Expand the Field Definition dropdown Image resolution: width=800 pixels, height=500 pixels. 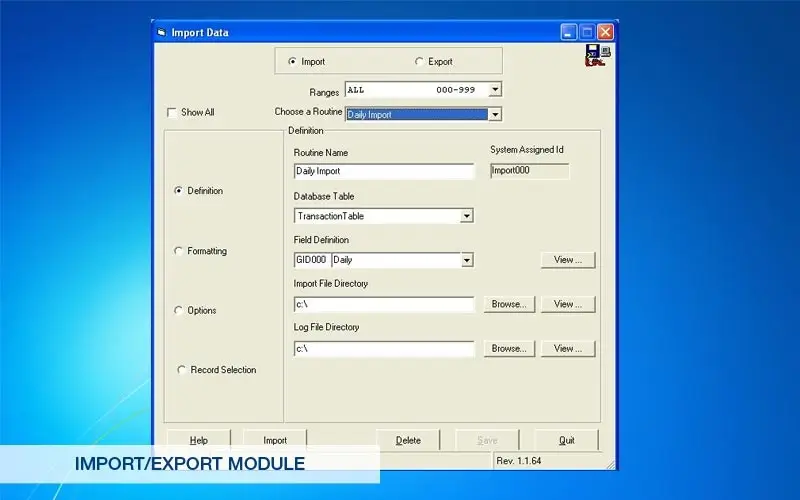coord(466,260)
